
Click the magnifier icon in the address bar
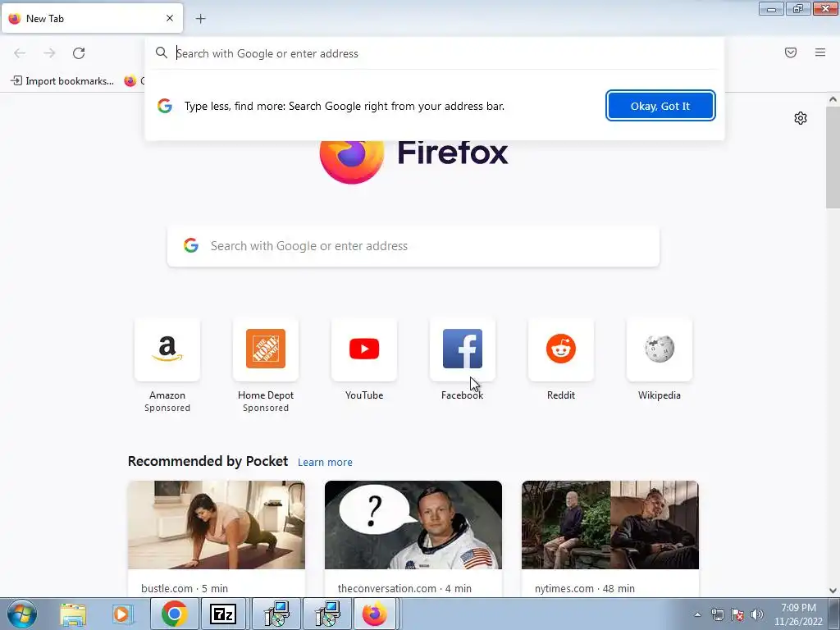162,52
